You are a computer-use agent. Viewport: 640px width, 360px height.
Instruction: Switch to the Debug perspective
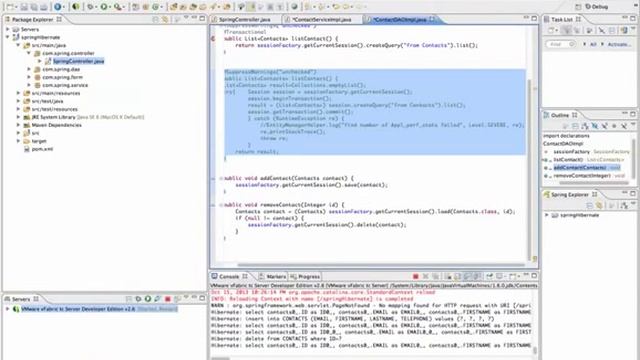597,7
